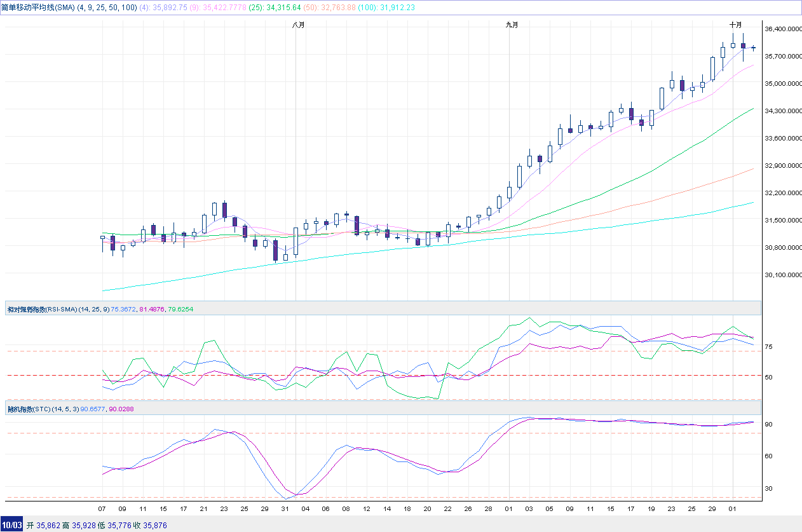Click the 八月 month marker
This screenshot has height=532, width=802.
[x=298, y=25]
